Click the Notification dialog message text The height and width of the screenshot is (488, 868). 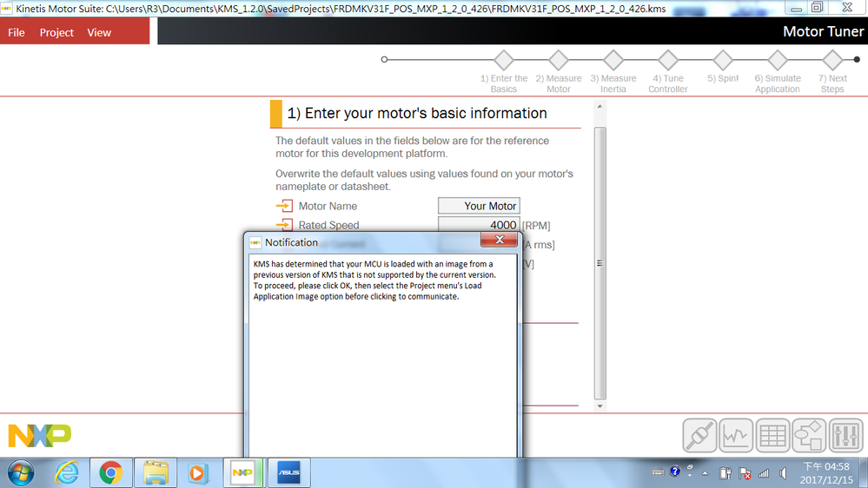(374, 280)
